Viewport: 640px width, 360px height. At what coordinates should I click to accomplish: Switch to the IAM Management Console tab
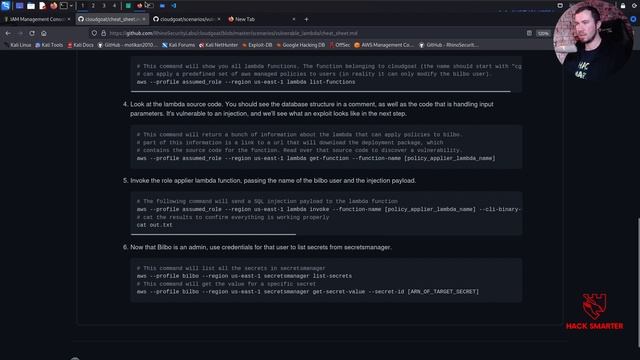point(36,19)
